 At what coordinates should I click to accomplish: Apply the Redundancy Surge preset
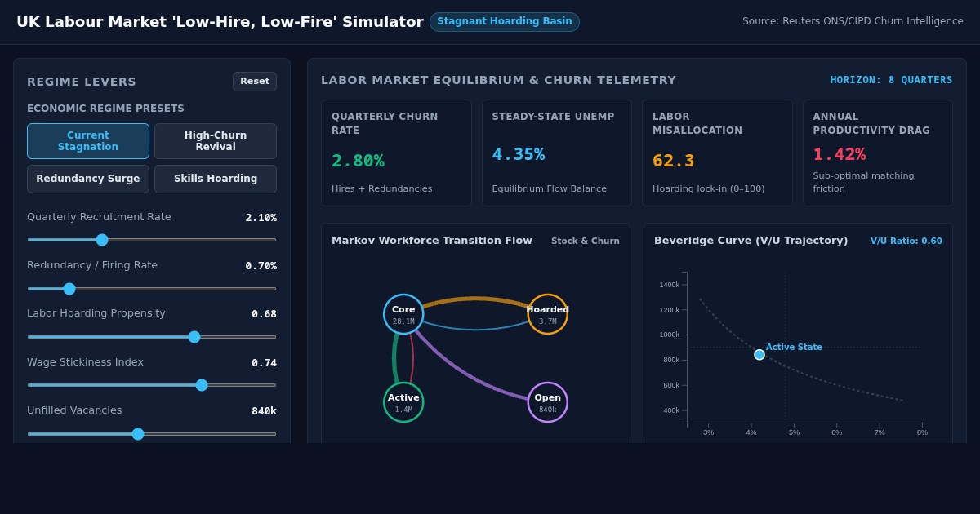[88, 179]
